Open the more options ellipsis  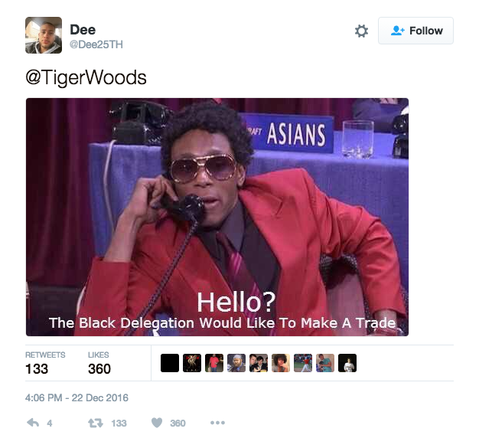coord(217,423)
